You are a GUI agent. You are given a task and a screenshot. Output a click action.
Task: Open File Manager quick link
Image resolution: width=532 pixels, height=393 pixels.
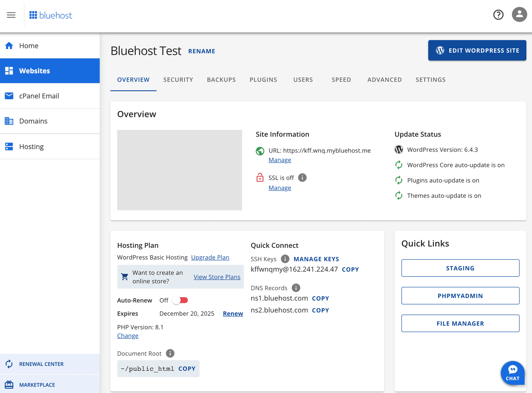click(460, 324)
